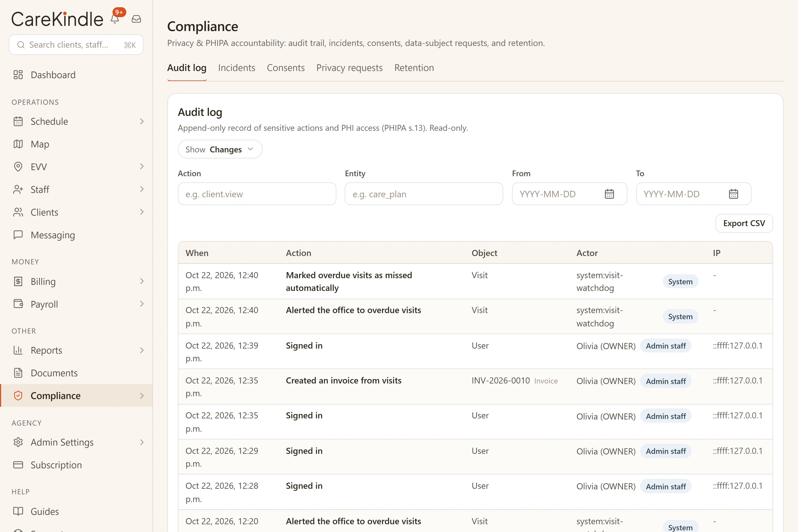Click the Map icon in sidebar
The height and width of the screenshot is (532, 798).
(18, 144)
